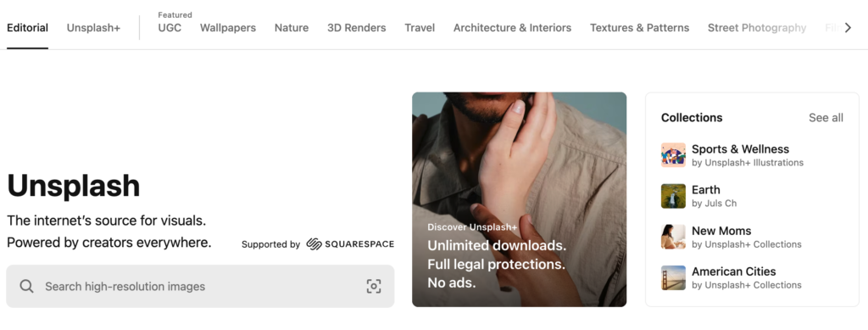Open the American Cities collection title
Viewport: 868px width, 330px height.
pyautogui.click(x=733, y=271)
